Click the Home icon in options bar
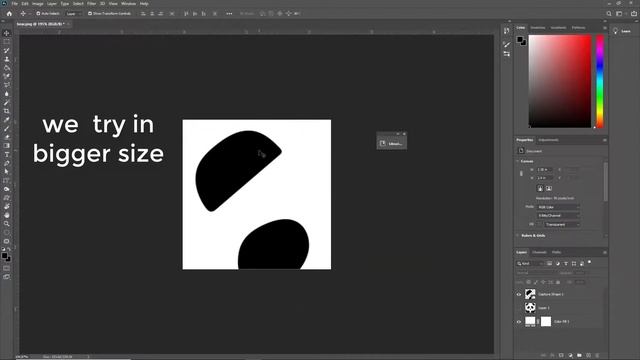This screenshot has width=640, height=360. [x=9, y=13]
